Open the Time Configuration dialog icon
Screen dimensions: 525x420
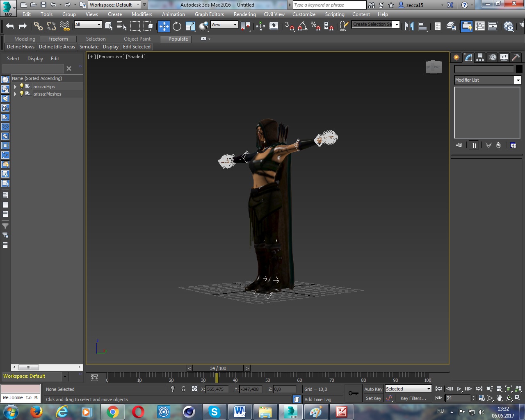click(482, 398)
